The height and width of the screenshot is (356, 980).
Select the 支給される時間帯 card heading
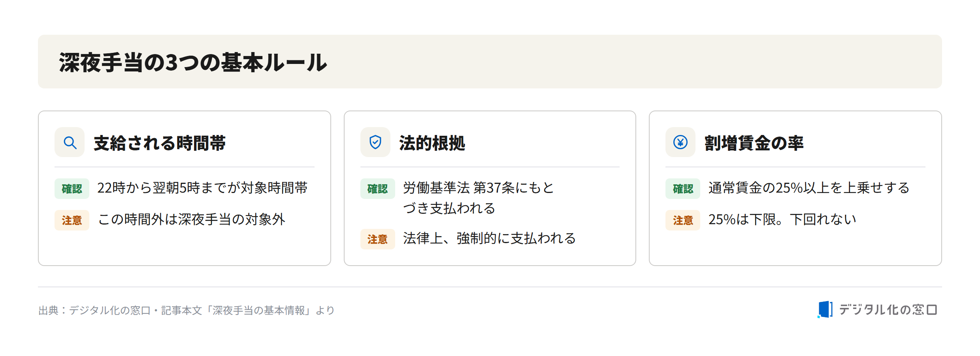click(160, 143)
